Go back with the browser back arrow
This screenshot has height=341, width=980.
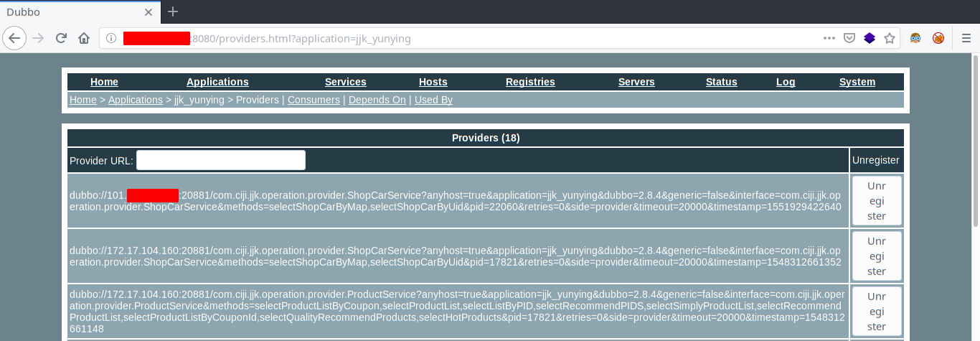click(15, 38)
